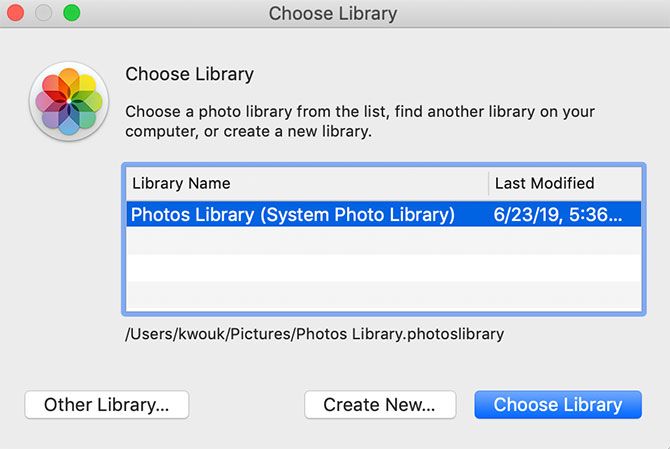Click the first empty row under Photos Library
The image size is (670, 449).
point(384,241)
